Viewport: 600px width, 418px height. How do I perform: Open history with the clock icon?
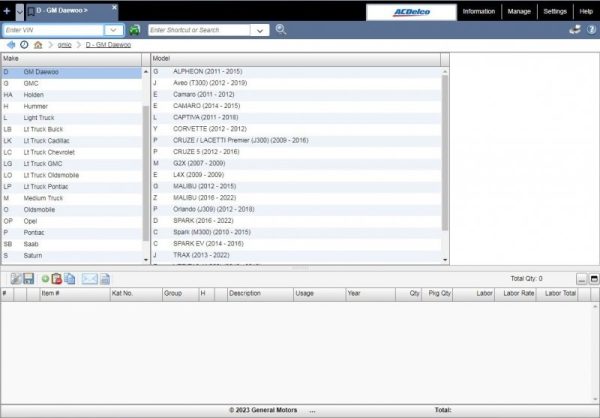(x=24, y=45)
